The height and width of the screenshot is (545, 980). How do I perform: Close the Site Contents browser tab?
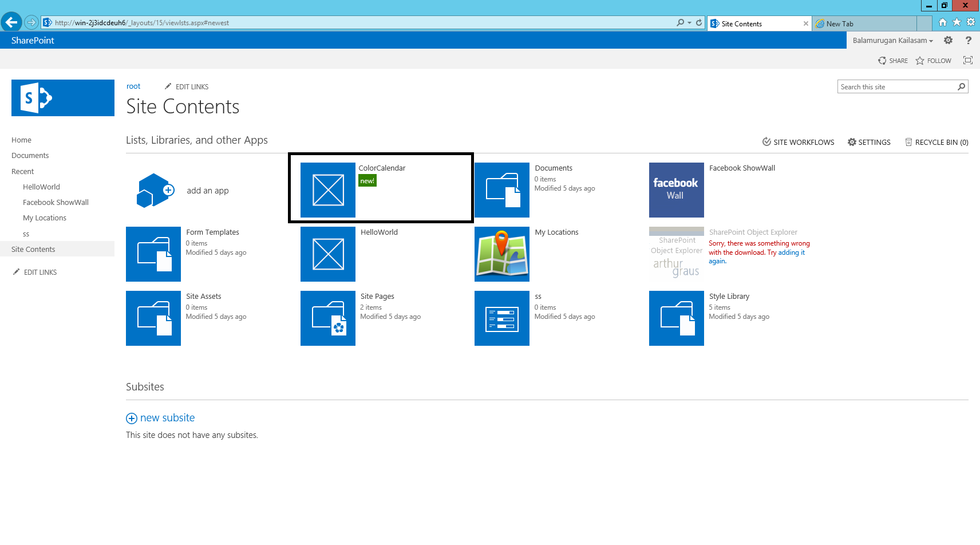tap(805, 23)
